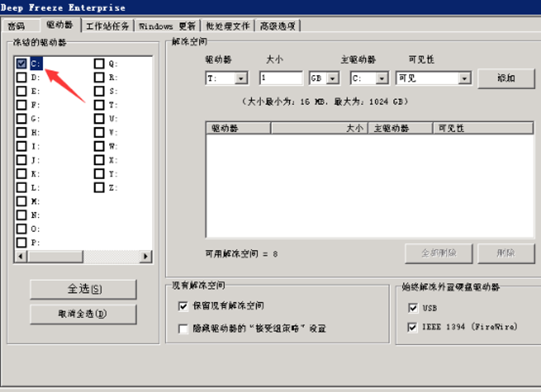This screenshot has height=392, width=541.
Task: Select the 驱动器 tab
Action: click(x=59, y=25)
